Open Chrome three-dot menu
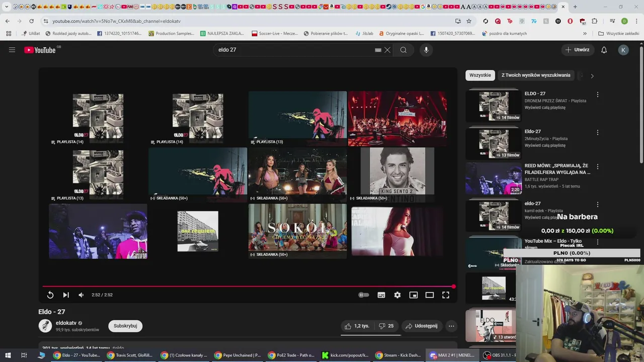The width and height of the screenshot is (644, 362). coord(636,21)
